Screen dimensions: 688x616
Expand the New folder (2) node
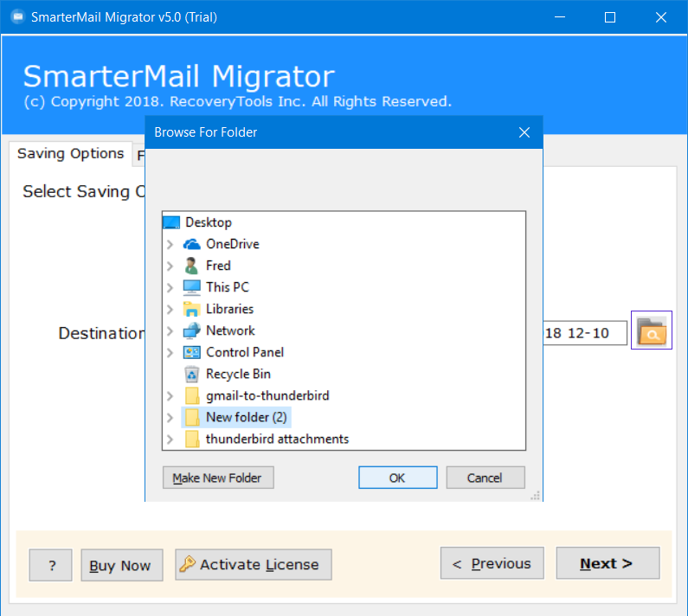pyautogui.click(x=170, y=418)
